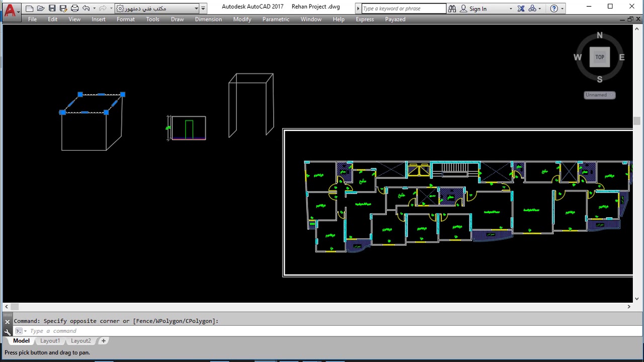Image resolution: width=644 pixels, height=362 pixels.
Task: Open the Modify menu
Action: click(242, 19)
